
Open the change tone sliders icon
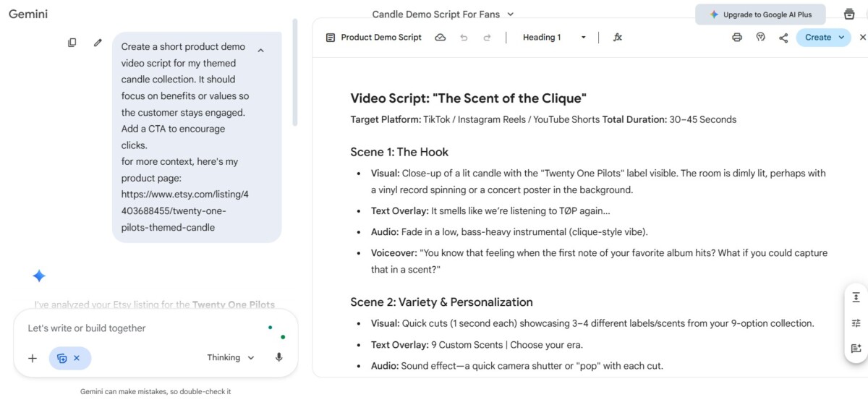[856, 323]
